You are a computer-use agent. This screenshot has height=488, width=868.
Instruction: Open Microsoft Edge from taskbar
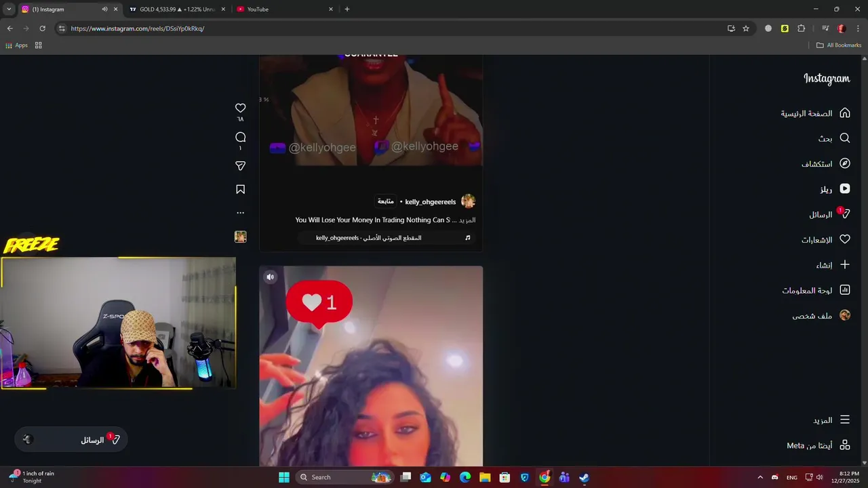465,477
